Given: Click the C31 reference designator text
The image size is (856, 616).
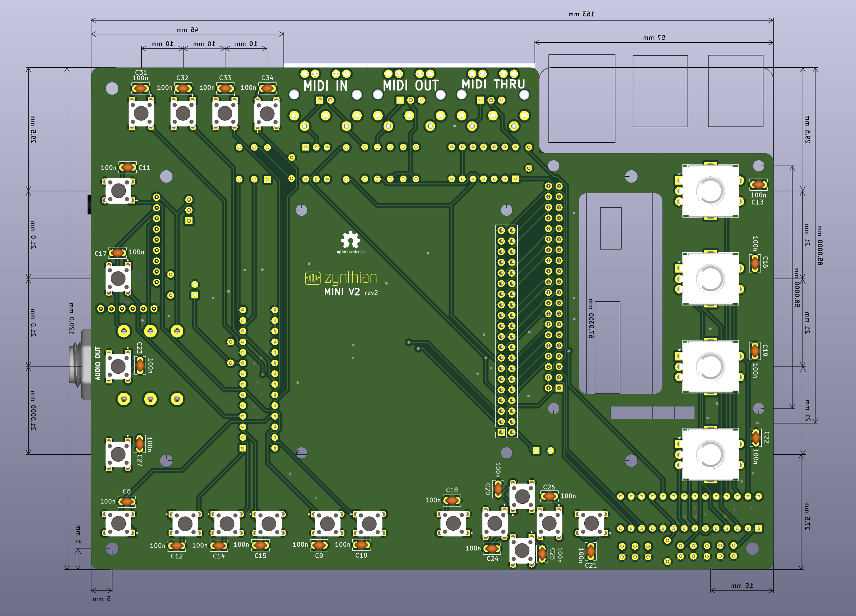Looking at the screenshot, I should [x=141, y=72].
